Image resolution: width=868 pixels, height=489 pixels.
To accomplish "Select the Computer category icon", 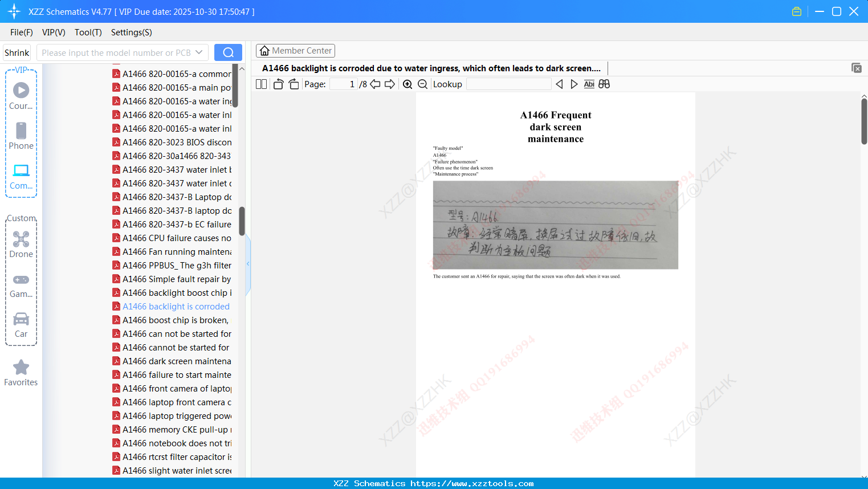I will tap(21, 176).
